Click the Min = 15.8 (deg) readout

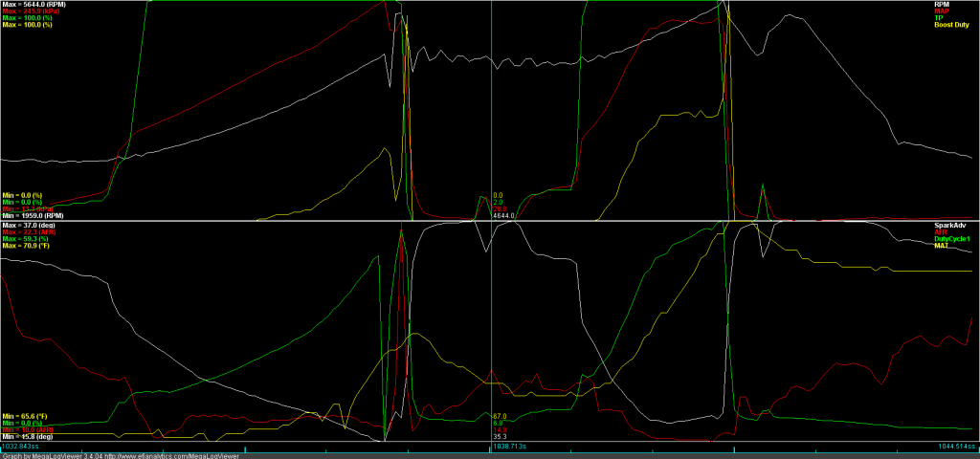click(27, 436)
